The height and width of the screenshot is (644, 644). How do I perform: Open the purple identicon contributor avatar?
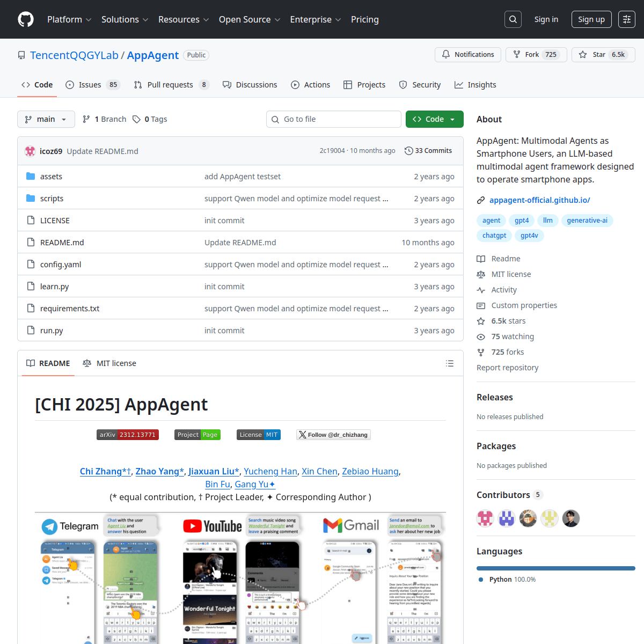coord(507,518)
